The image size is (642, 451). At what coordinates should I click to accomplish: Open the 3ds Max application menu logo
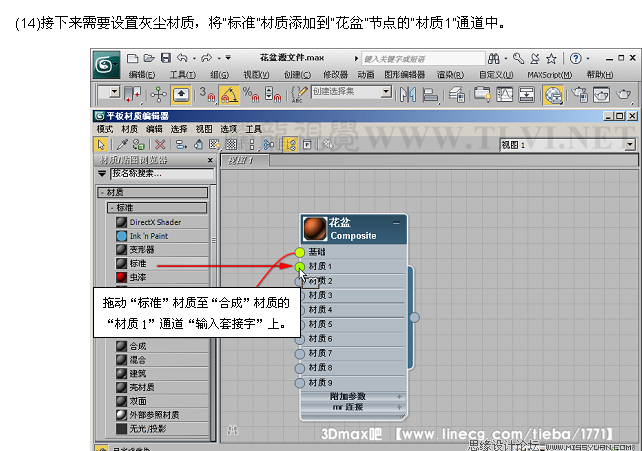tap(106, 64)
